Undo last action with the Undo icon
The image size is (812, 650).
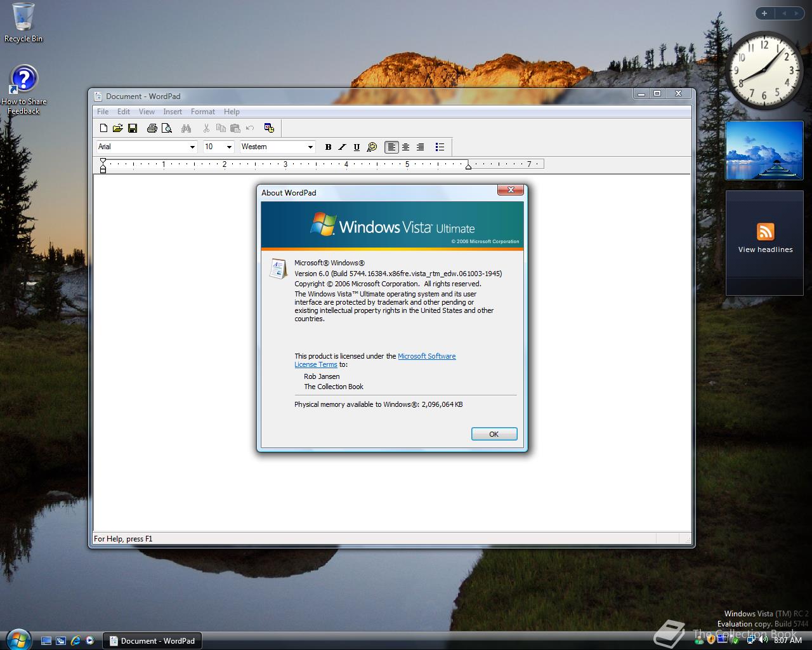tap(250, 128)
